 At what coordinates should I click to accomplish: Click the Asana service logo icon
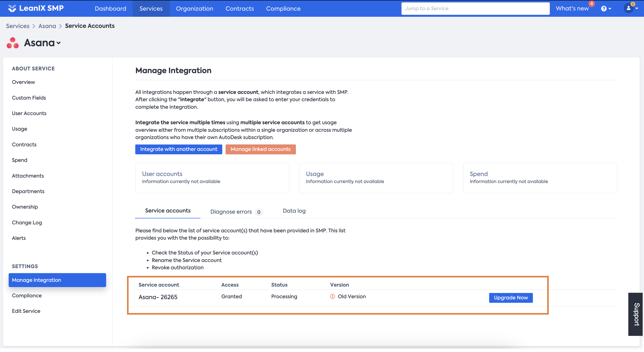[x=13, y=43]
